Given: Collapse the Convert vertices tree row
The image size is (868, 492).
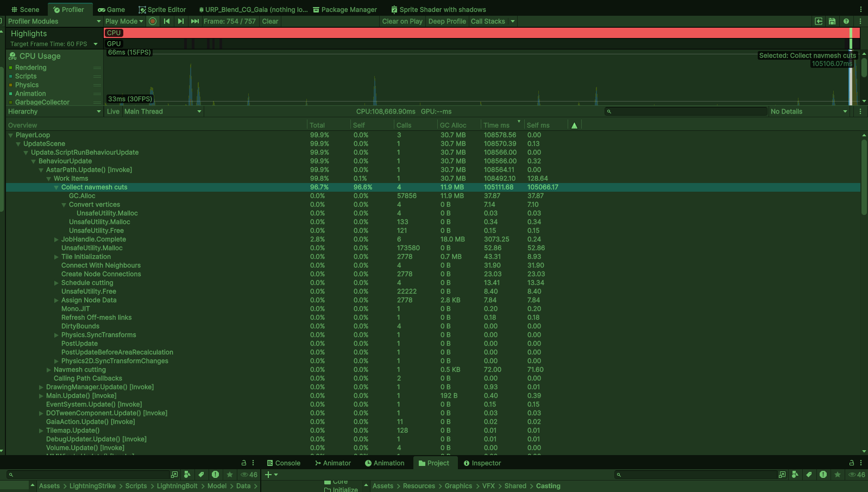Looking at the screenshot, I should (64, 205).
